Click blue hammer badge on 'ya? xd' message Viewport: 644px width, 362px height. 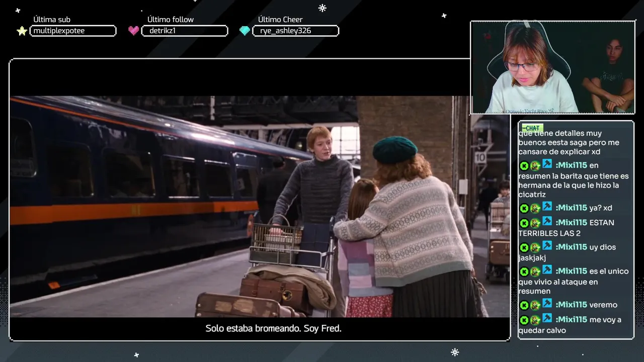(x=547, y=207)
